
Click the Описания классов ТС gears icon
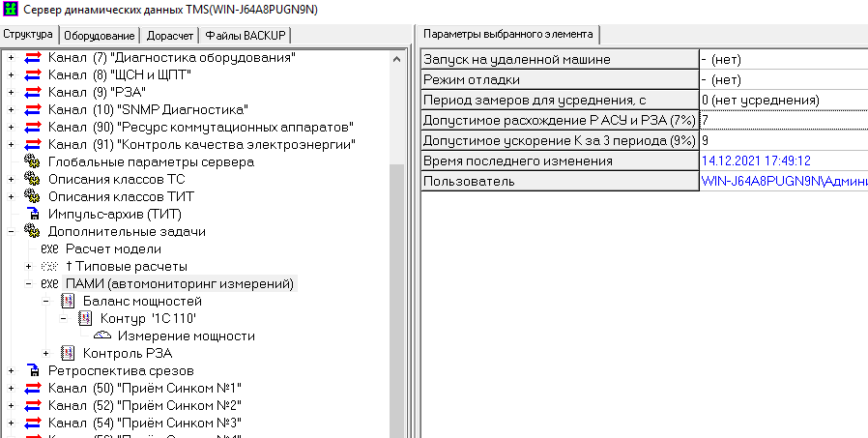(33, 180)
